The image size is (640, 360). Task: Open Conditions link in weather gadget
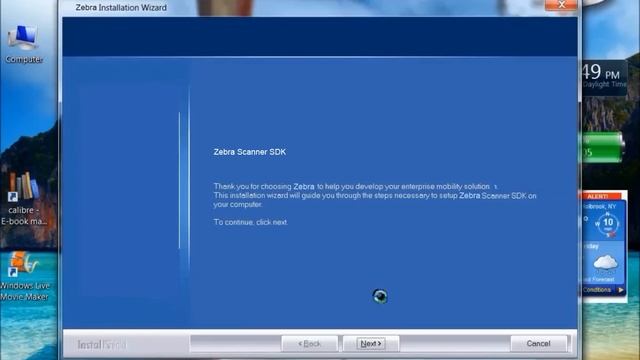coord(603,290)
